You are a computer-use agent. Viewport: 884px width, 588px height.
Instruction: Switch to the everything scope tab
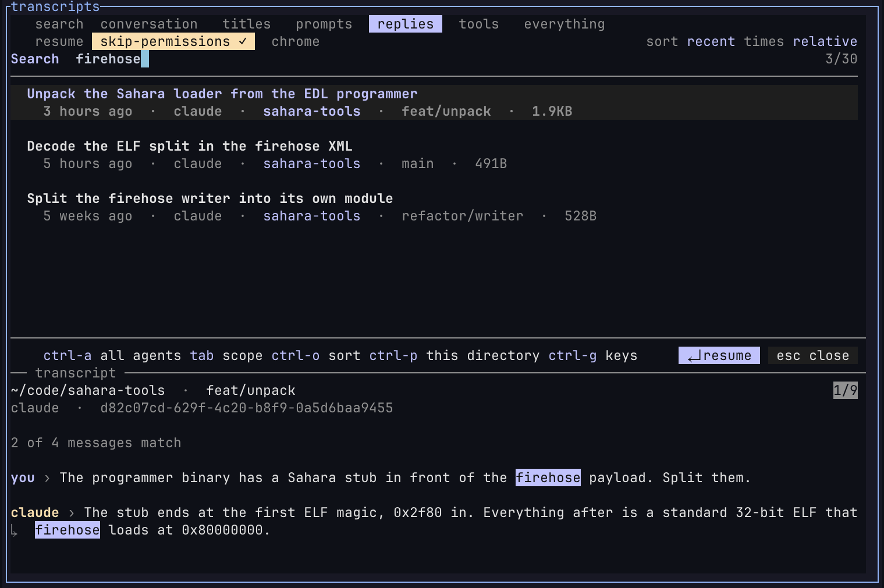[x=565, y=24]
